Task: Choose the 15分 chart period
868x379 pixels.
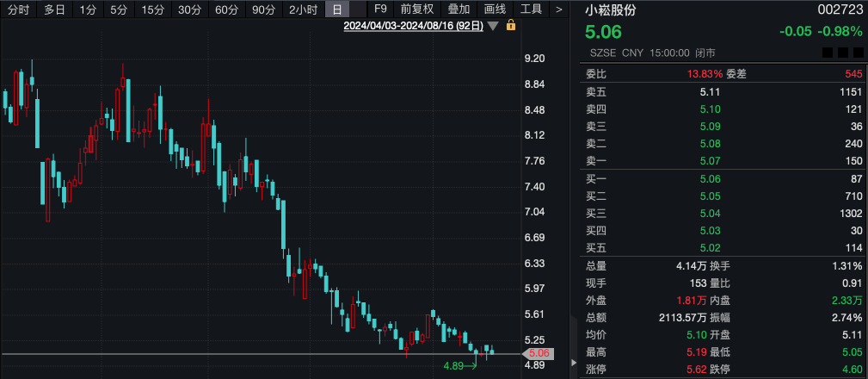Action: pyautogui.click(x=152, y=9)
